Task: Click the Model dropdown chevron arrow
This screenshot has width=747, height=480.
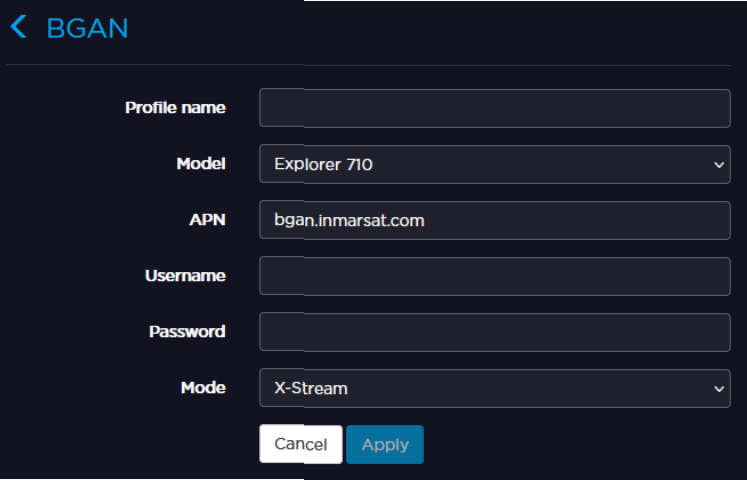Action: pos(719,164)
